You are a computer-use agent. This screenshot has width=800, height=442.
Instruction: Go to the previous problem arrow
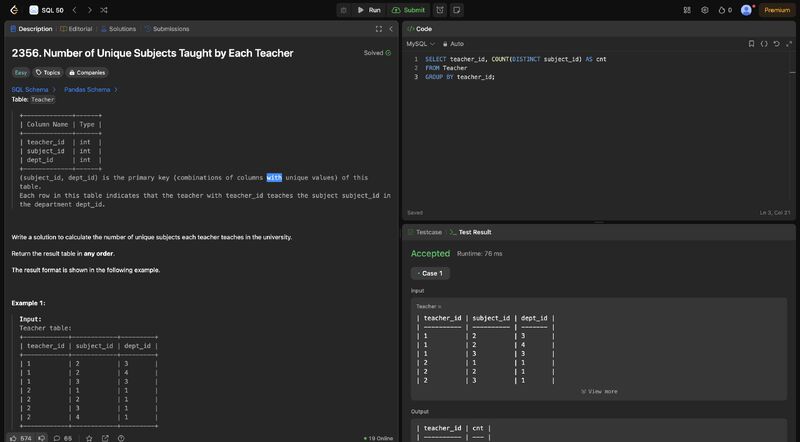[74, 10]
